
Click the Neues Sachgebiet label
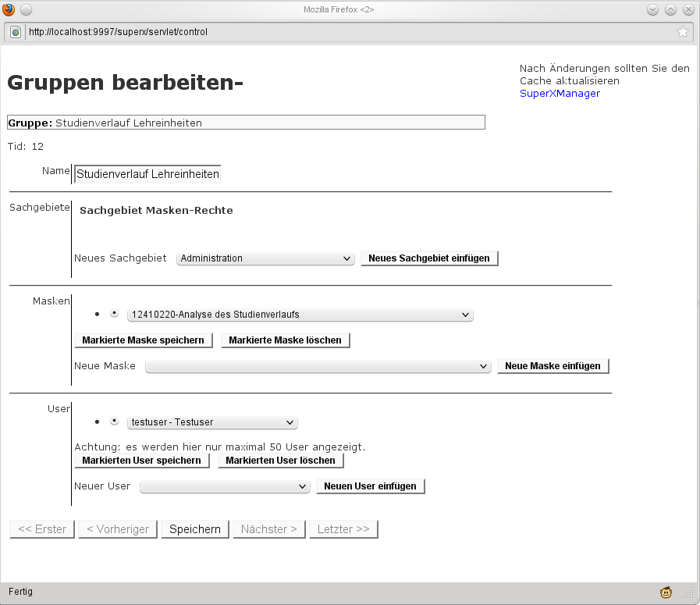click(x=120, y=258)
